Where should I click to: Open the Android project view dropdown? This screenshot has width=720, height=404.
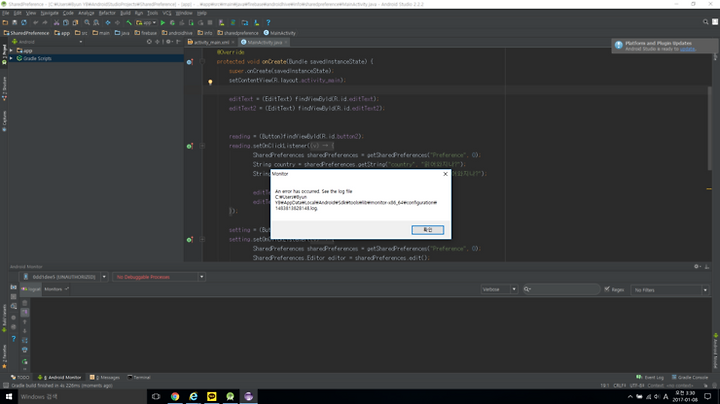coord(47,42)
